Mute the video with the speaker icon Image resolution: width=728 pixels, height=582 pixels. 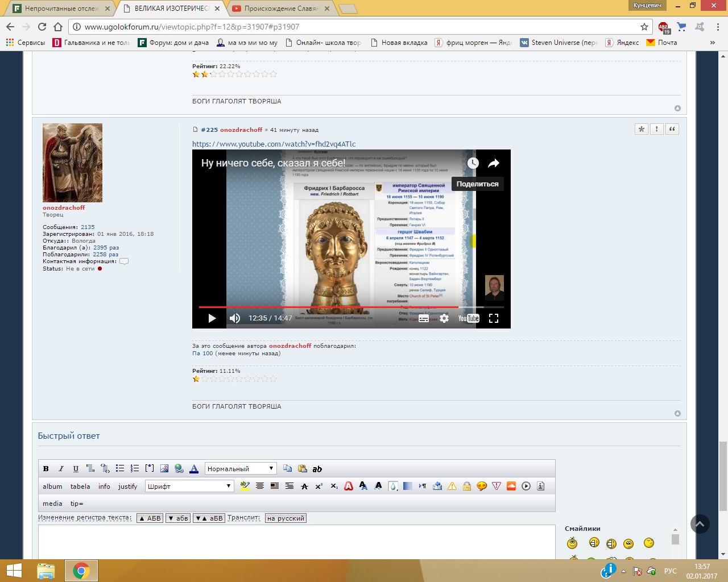coord(234,318)
